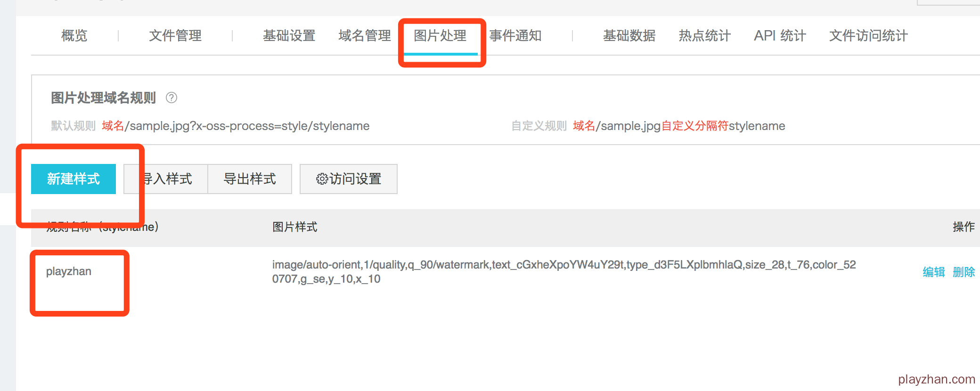Image resolution: width=980 pixels, height=391 pixels.
Task: Select the 基础设置 tab
Action: click(x=289, y=36)
